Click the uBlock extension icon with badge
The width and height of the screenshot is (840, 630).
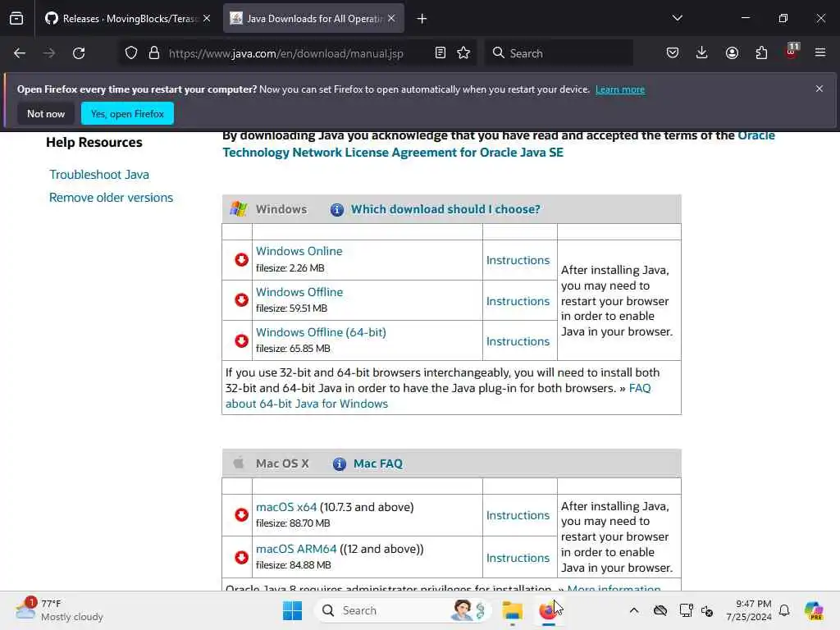(x=792, y=52)
